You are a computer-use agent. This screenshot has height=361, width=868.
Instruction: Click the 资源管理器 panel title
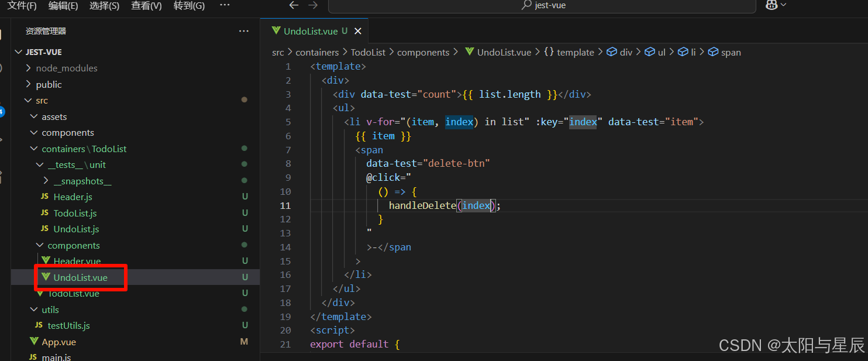pyautogui.click(x=46, y=31)
